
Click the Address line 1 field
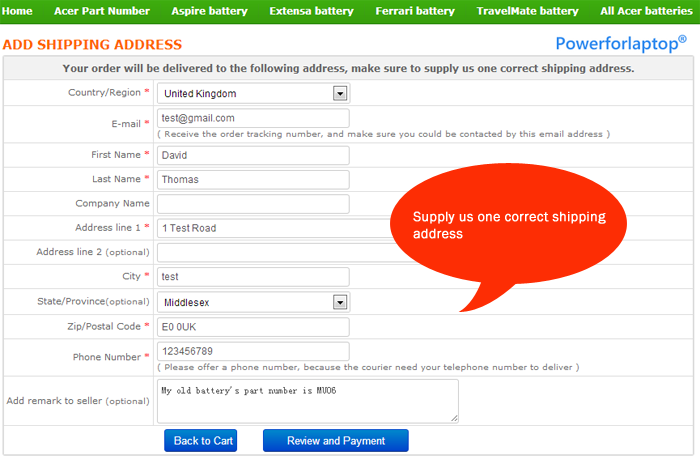270,228
